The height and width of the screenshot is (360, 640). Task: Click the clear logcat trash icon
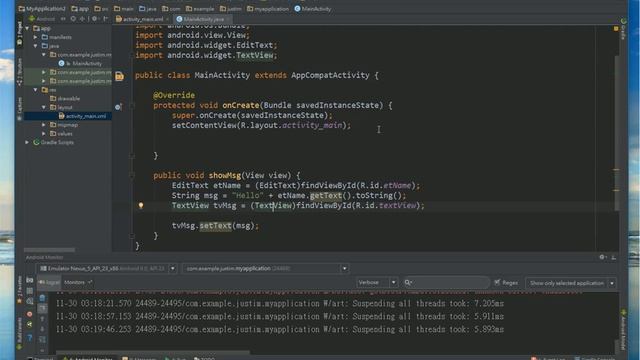[42, 298]
